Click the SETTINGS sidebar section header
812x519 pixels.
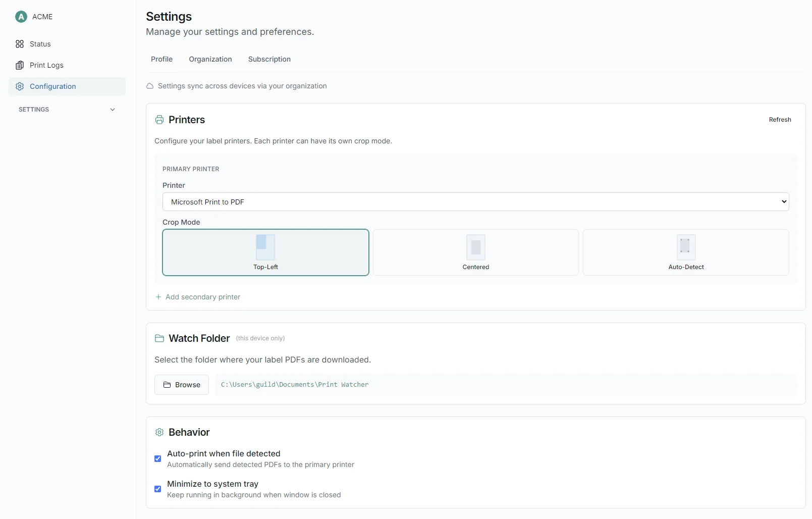tap(67, 110)
